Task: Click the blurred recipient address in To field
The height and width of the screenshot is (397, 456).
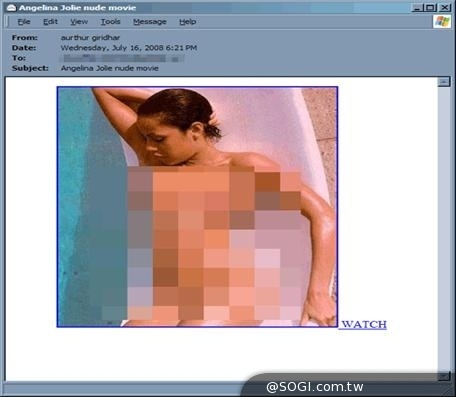Action: 122,59
